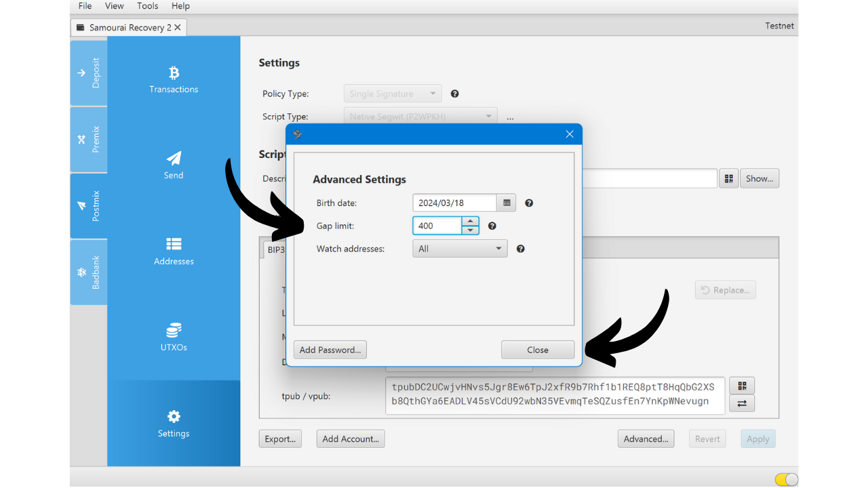The image size is (868, 488).
Task: Switch to the Postmix account tab
Action: [x=89, y=205]
